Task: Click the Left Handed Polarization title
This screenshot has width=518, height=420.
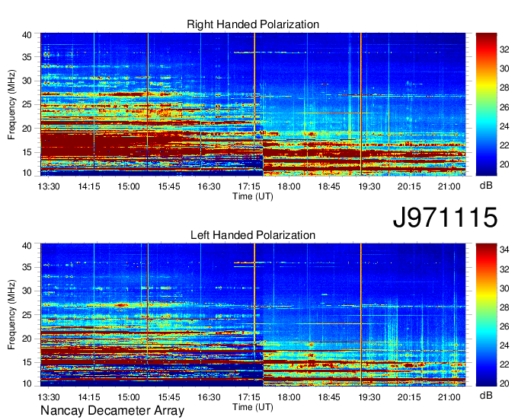Action: pyautogui.click(x=253, y=235)
